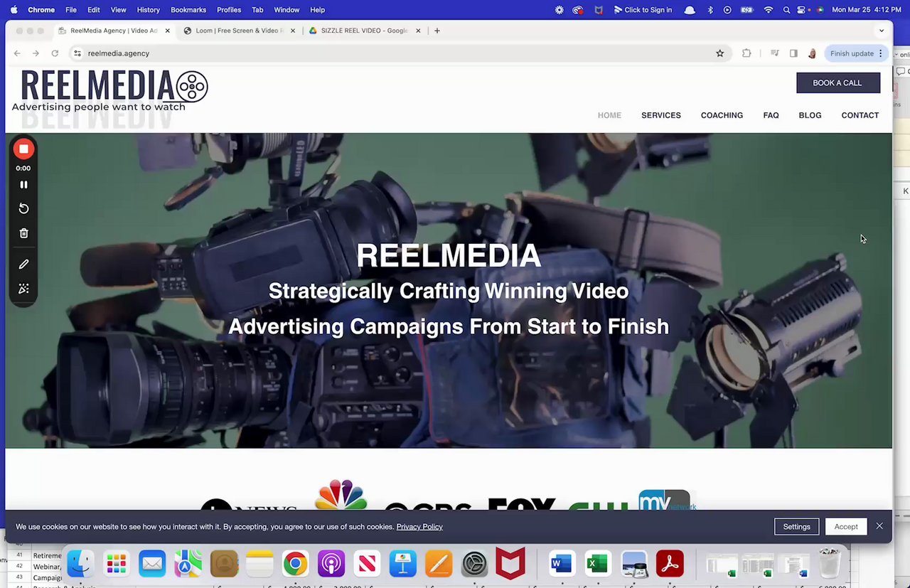Close the ReelMedia Agency tab
910x588 pixels.
168,31
